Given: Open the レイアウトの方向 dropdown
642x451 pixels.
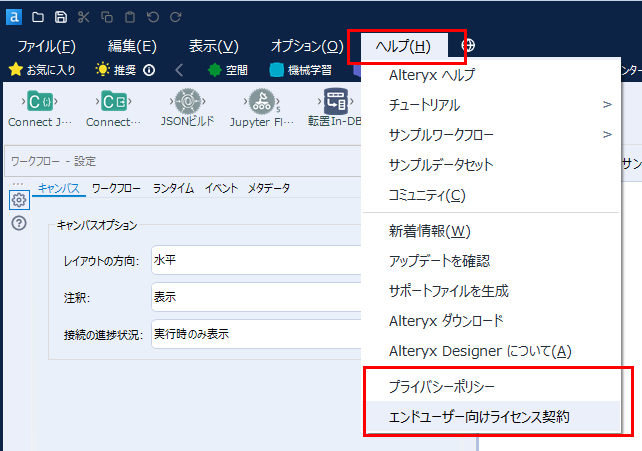Looking at the screenshot, I should coord(255,260).
